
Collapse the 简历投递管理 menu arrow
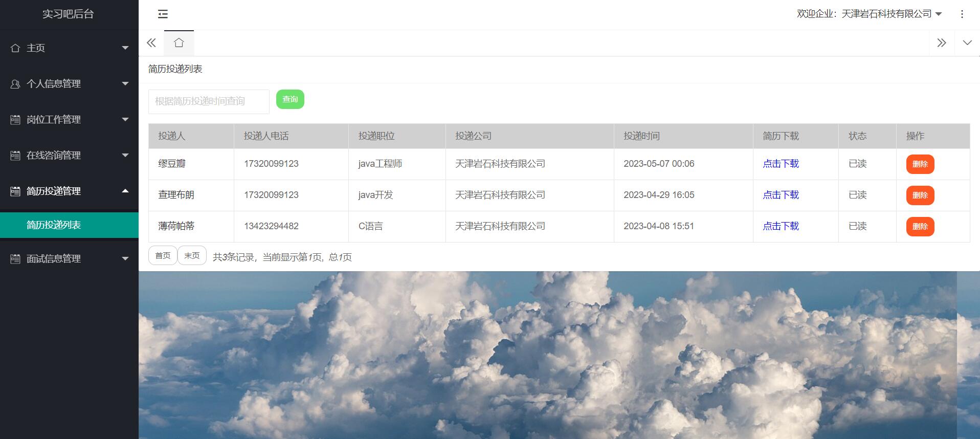pos(125,191)
